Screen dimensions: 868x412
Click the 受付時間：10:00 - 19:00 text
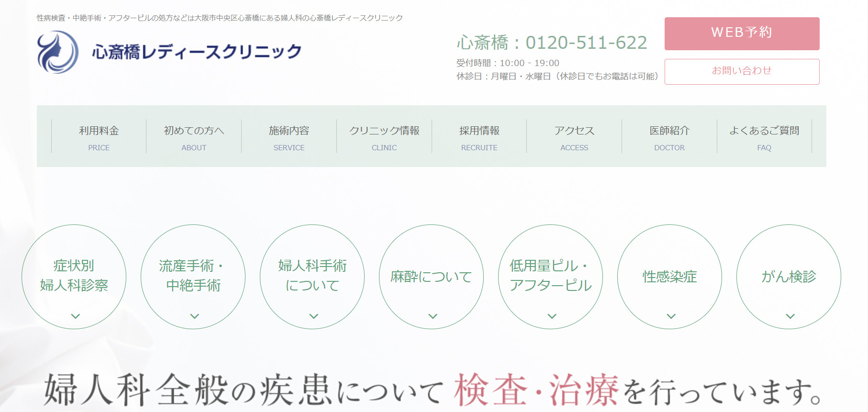pos(508,63)
